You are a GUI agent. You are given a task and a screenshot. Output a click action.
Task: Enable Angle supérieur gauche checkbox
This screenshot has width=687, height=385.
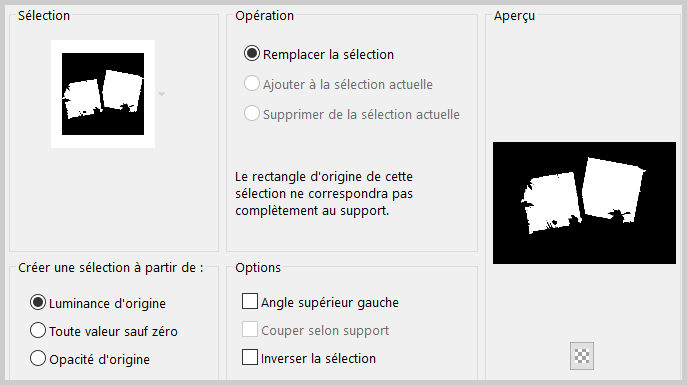[250, 302]
